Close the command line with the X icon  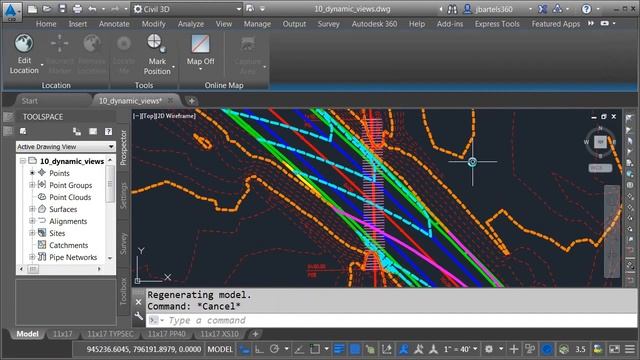tap(138, 302)
